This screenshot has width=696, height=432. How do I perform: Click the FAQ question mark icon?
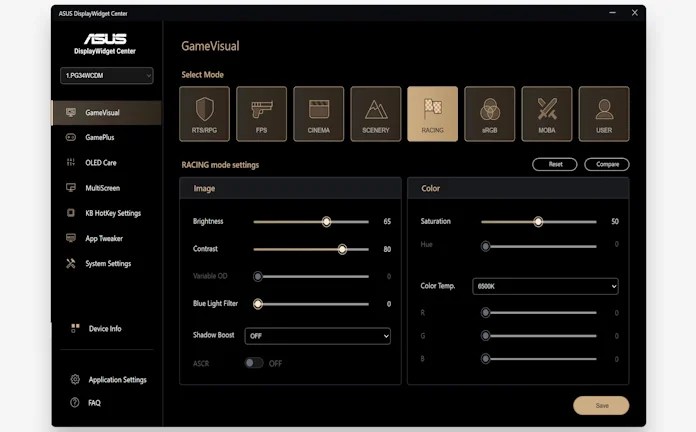pos(75,403)
